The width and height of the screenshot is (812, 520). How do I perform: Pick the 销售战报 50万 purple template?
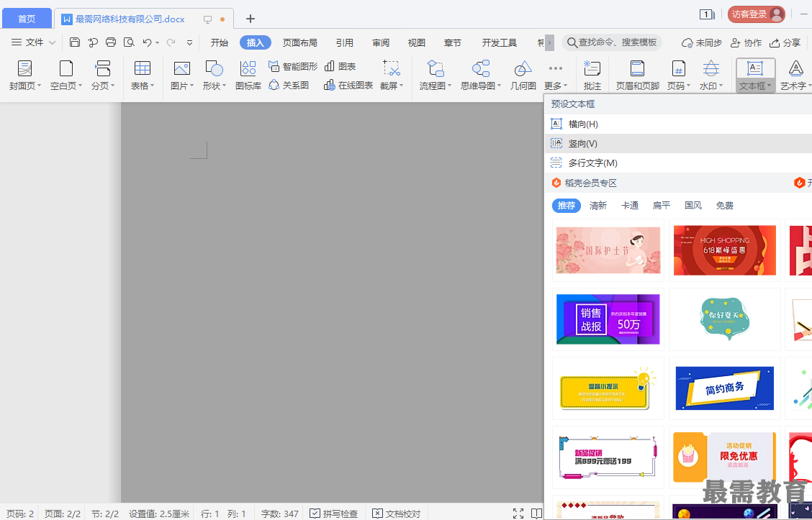pos(608,319)
